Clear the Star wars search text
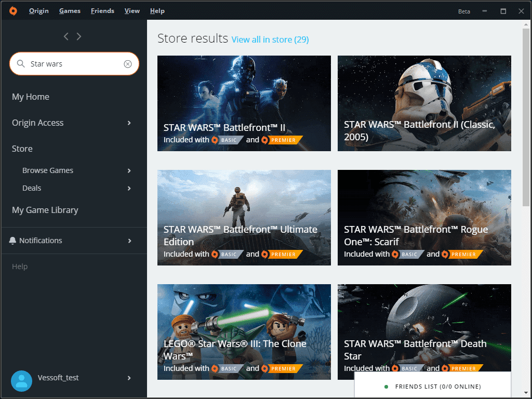 click(128, 64)
